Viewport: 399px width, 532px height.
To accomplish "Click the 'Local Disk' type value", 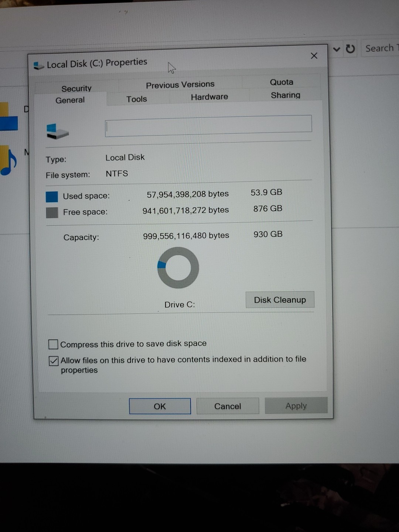I will [x=125, y=157].
